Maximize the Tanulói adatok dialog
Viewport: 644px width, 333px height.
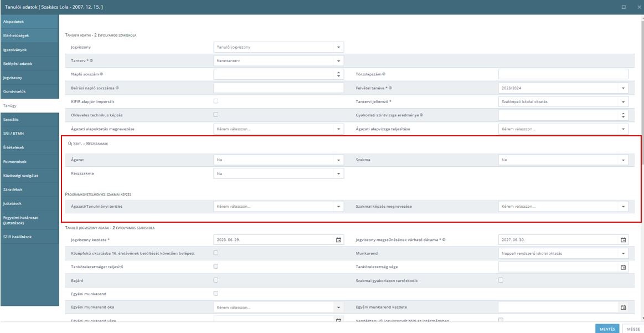(624, 7)
